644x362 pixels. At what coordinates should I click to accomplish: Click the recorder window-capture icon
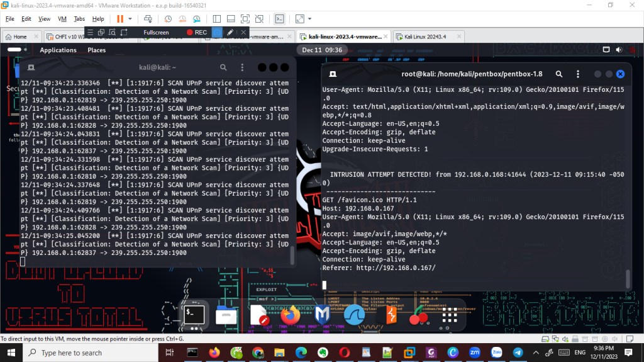101,32
